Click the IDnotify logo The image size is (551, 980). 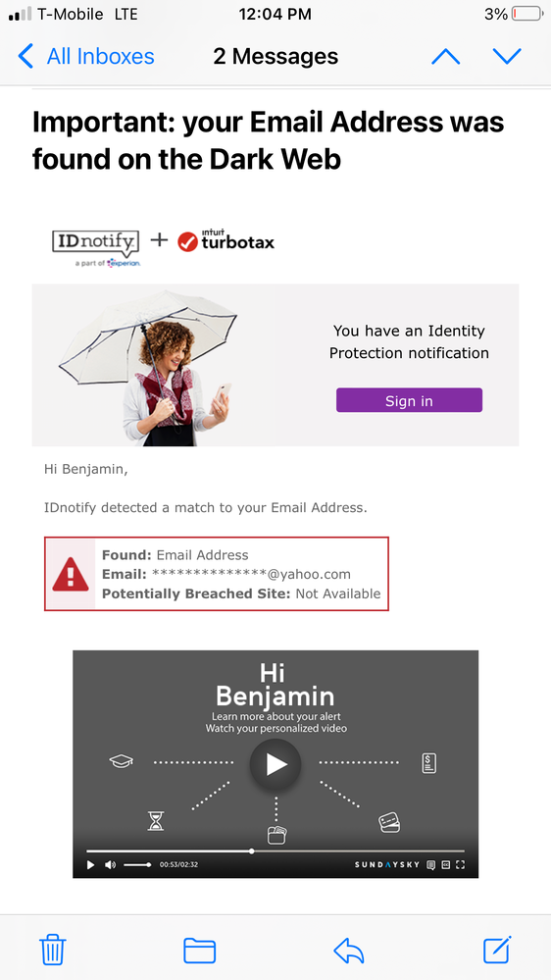[95, 247]
